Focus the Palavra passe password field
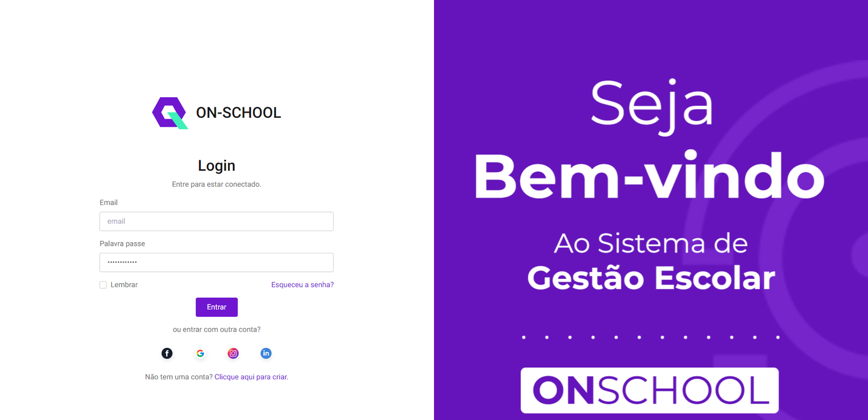 click(x=216, y=263)
